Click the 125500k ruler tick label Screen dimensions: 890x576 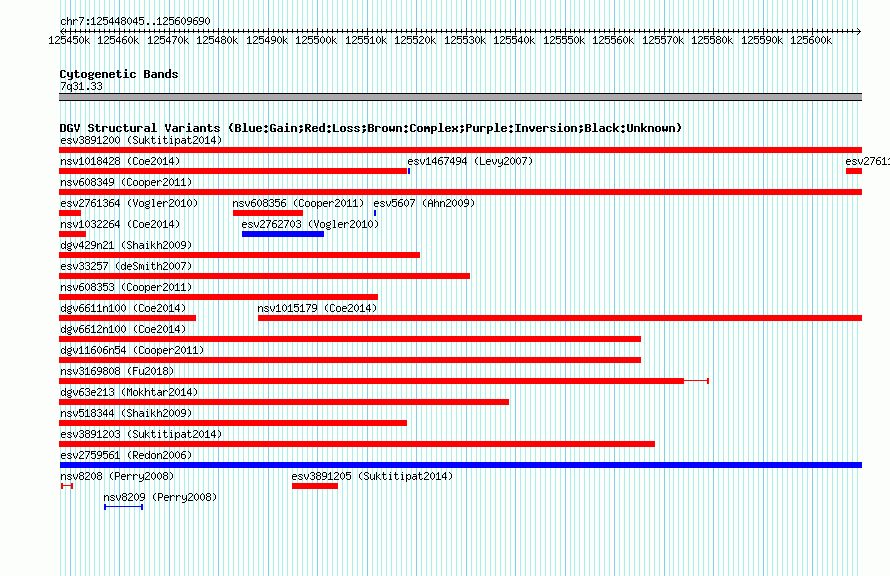tap(316, 40)
